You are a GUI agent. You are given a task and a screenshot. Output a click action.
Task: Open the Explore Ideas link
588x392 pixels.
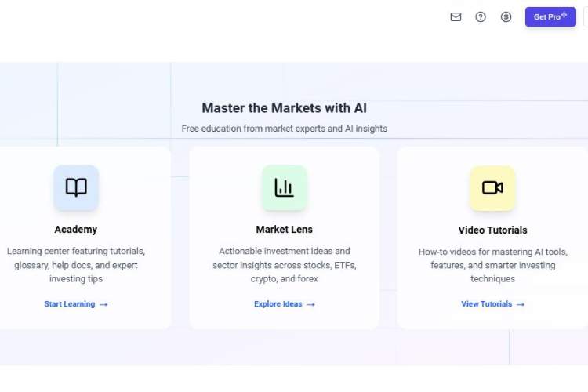pyautogui.click(x=278, y=304)
